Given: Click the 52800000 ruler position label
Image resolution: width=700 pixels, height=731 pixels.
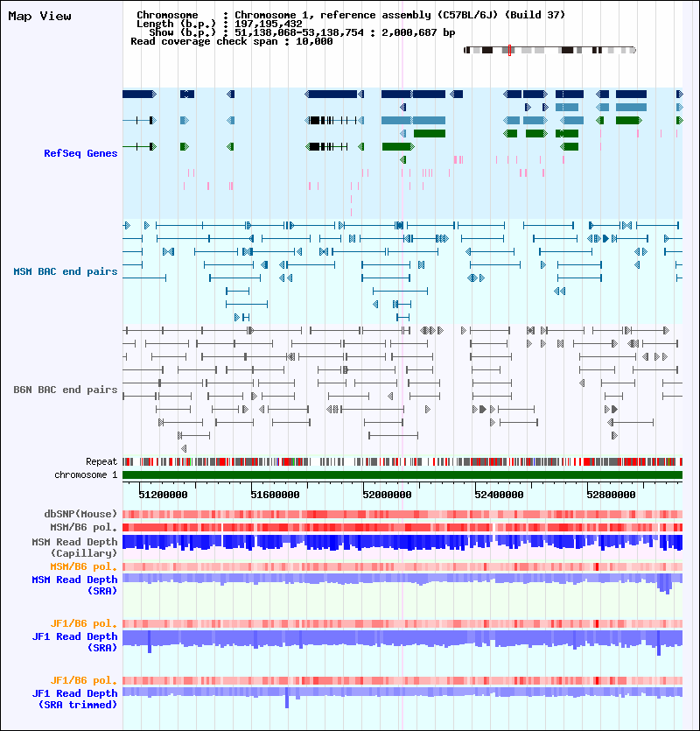Looking at the screenshot, I should coord(611,495).
